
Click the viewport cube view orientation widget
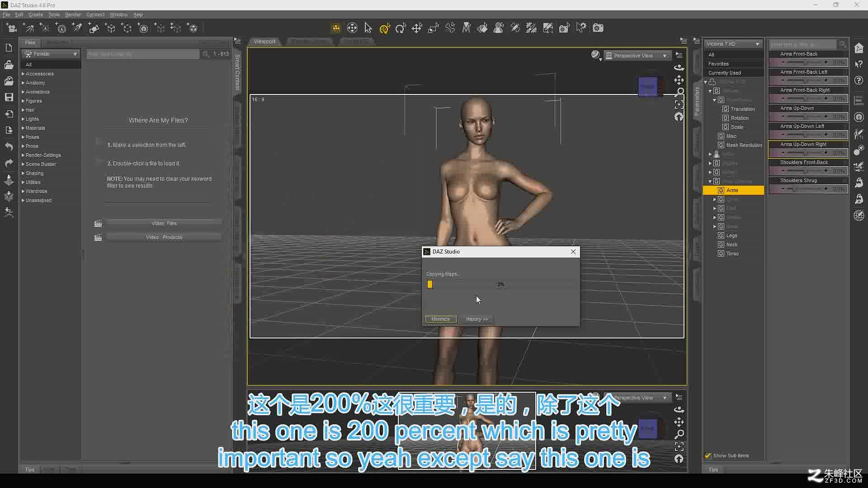coord(648,86)
